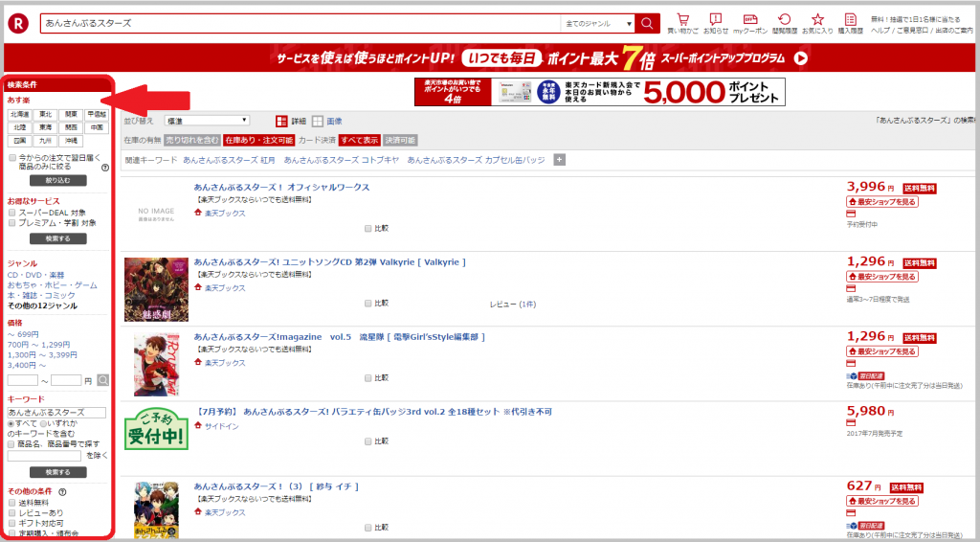The image size is (980, 542).
Task: Click 楽天ブックス shop icon under オフィシャルワークス
Action: [x=198, y=214]
